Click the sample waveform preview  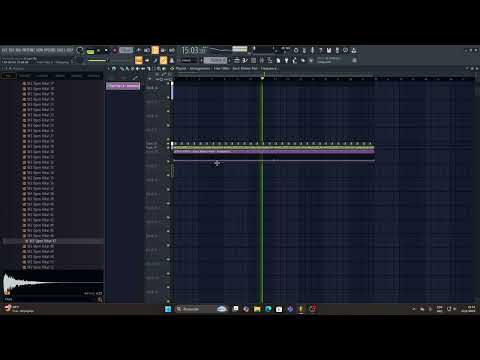[x=52, y=283]
